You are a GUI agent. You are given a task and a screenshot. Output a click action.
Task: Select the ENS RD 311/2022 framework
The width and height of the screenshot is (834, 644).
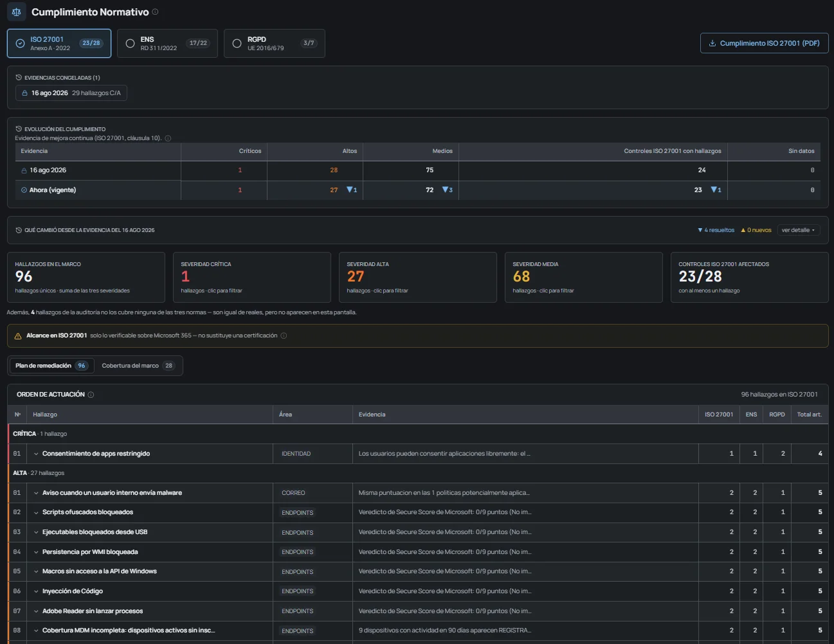(x=167, y=43)
